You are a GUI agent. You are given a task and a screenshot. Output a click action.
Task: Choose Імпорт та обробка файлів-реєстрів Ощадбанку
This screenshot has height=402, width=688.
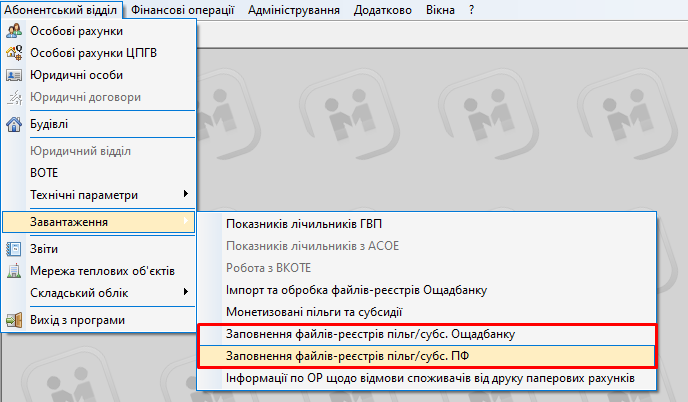pos(356,290)
